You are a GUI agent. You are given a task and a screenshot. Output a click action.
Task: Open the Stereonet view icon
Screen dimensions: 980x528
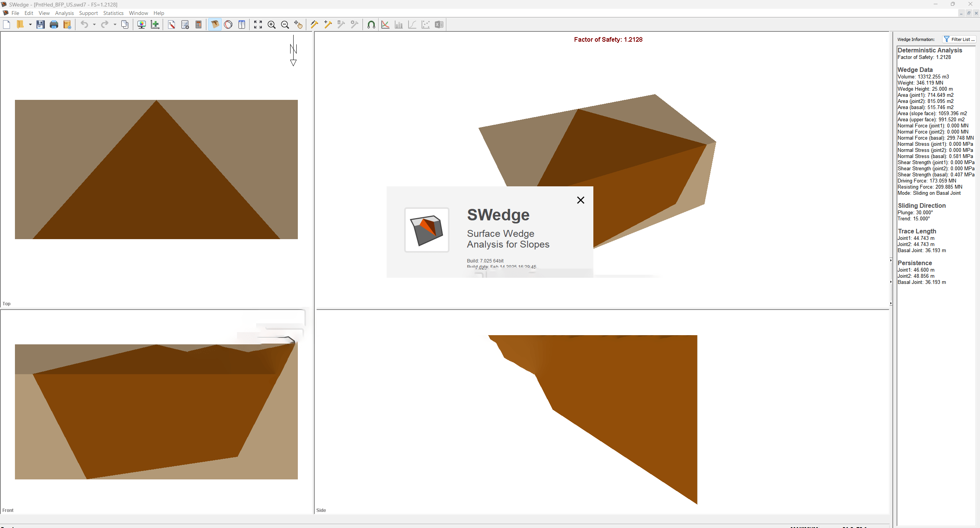(228, 25)
